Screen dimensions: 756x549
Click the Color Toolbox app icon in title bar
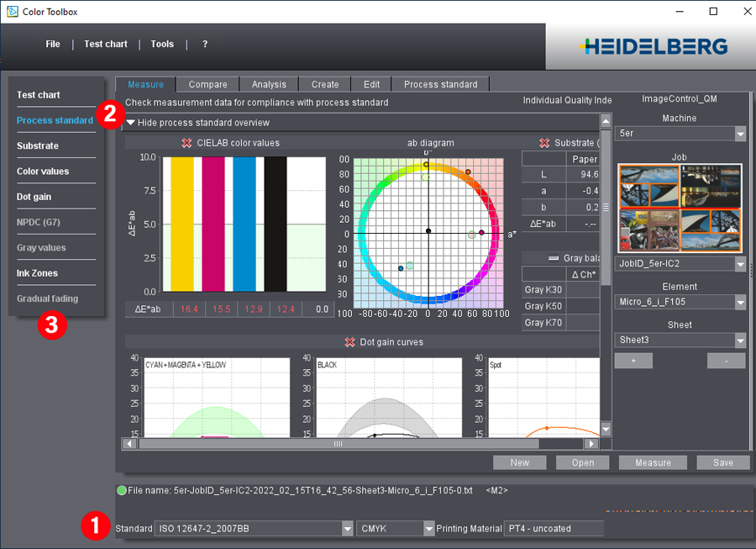[x=13, y=12]
